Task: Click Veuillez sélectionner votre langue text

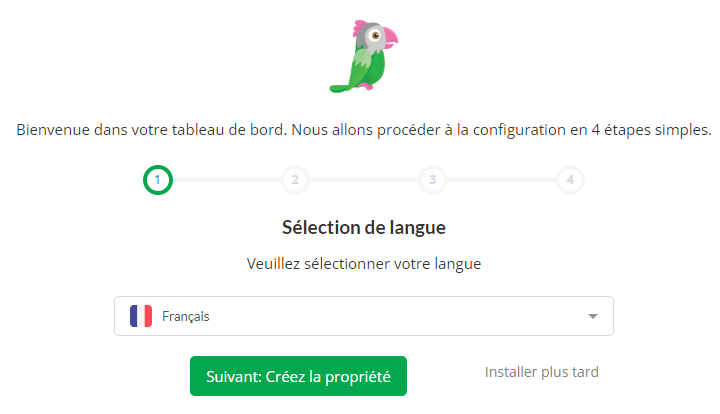Action: click(x=364, y=264)
